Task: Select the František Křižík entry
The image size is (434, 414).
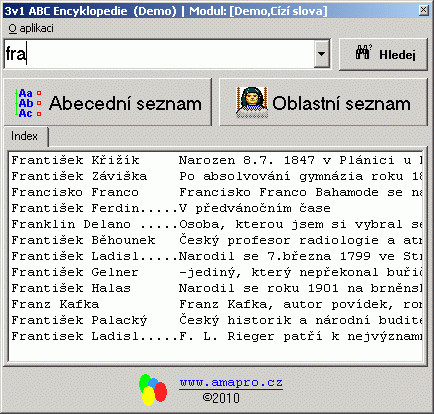Action: tap(216, 160)
